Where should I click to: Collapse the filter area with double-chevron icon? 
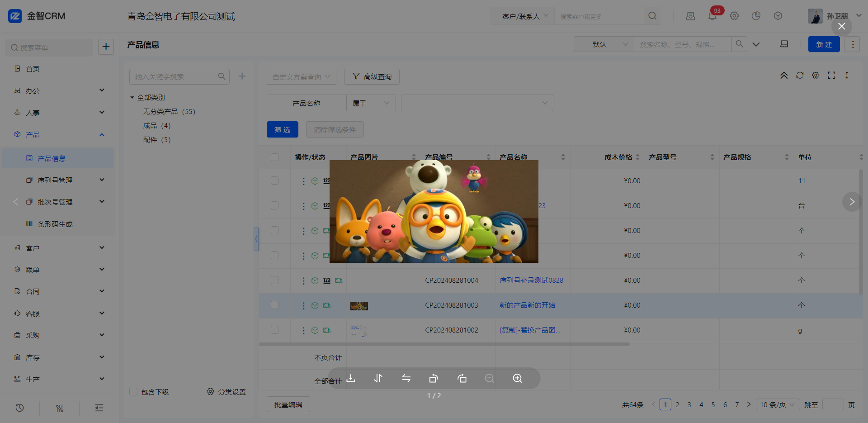tap(784, 75)
